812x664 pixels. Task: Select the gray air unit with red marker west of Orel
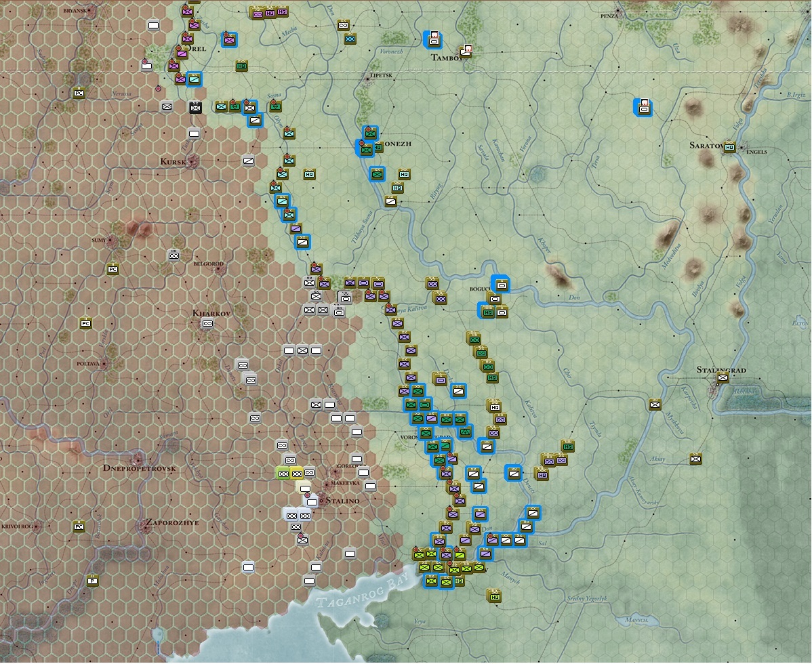click(146, 65)
